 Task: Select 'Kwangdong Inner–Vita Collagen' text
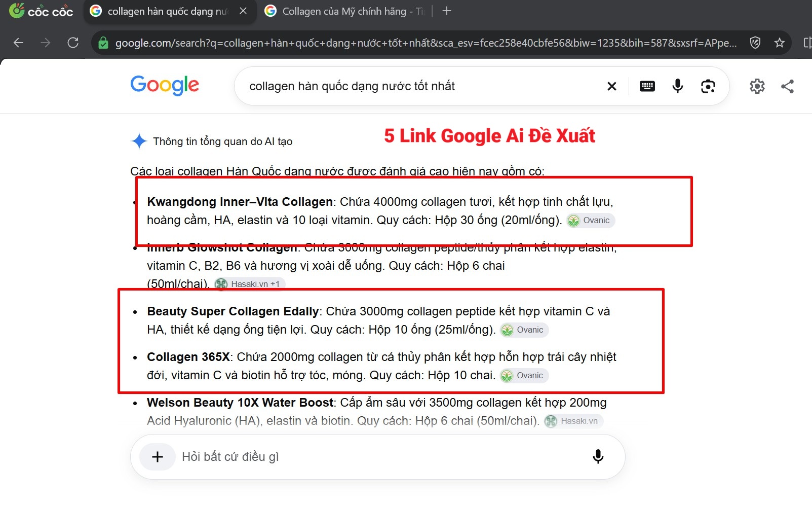coord(240,202)
